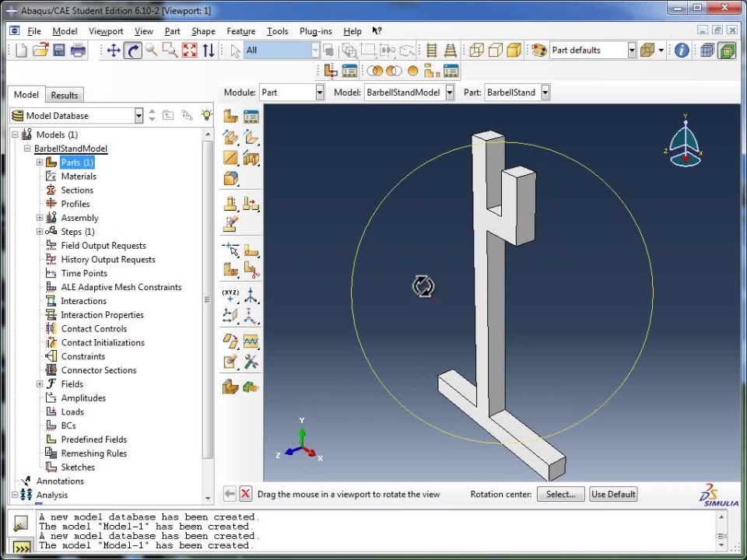Select Loads in the model tree
This screenshot has width=747, height=560.
point(72,412)
